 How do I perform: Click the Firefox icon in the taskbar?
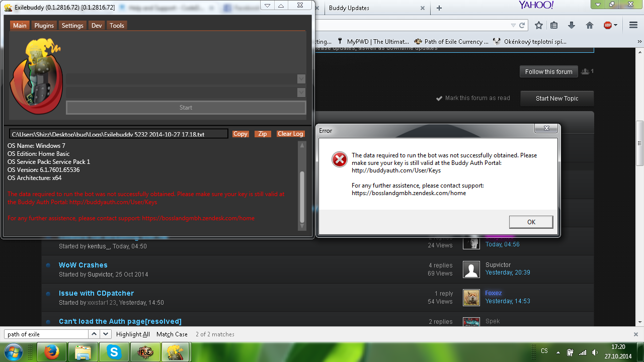[x=51, y=352]
